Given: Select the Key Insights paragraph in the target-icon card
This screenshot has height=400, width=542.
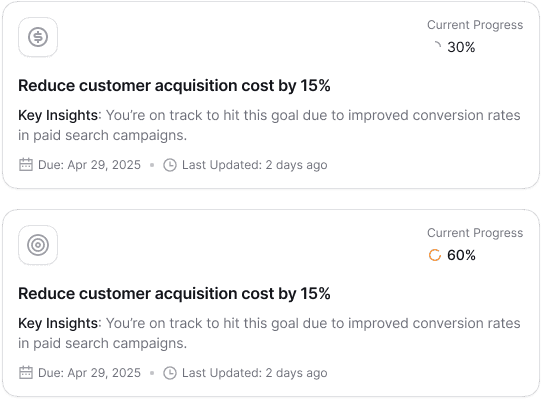Looking at the screenshot, I should [269, 333].
